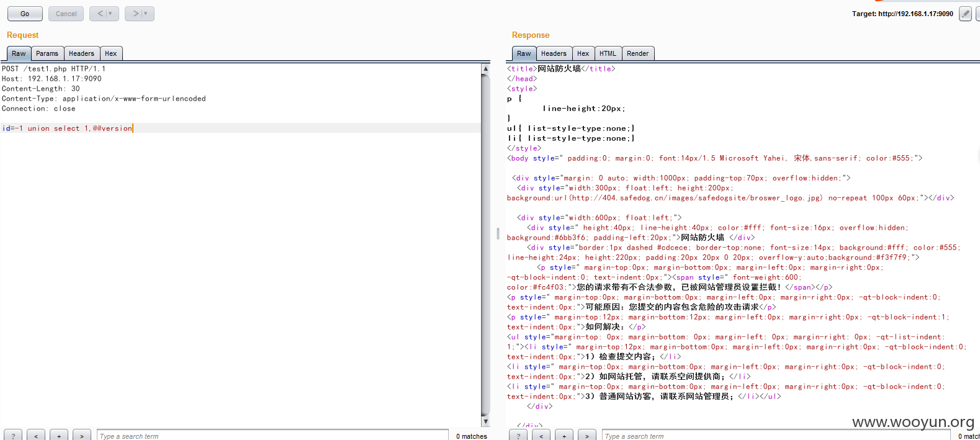Click the safedog background url line

pyautogui.click(x=731, y=198)
